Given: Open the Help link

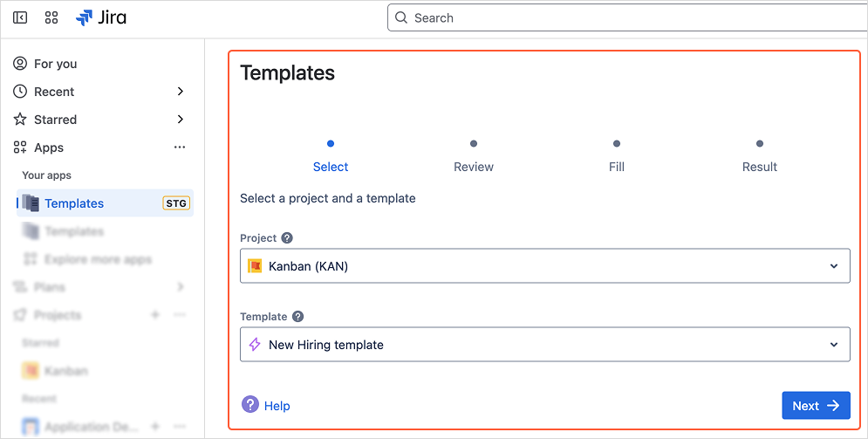Looking at the screenshot, I should tap(277, 406).
